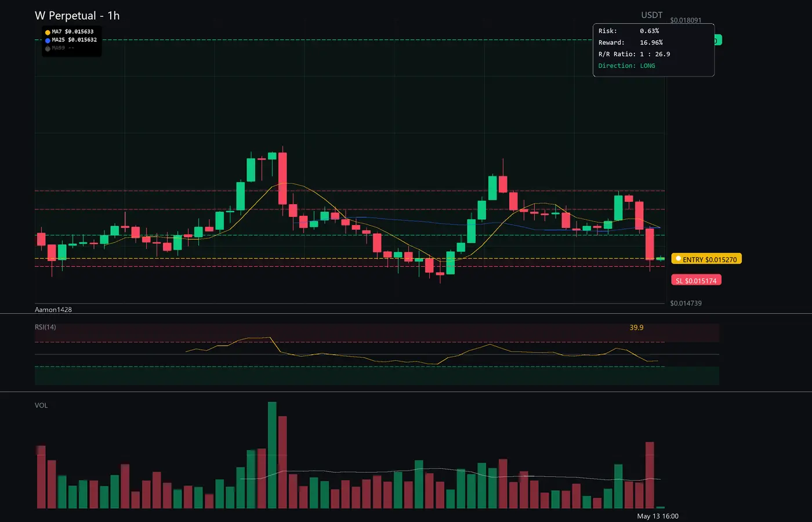
Task: Select the R/R Ratio 1 : 26.9 row
Action: coord(634,55)
